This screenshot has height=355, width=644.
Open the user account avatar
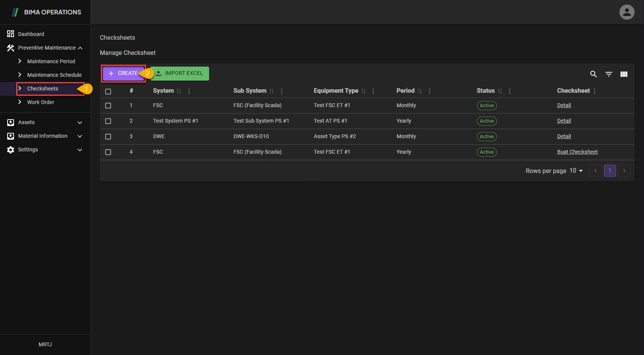(626, 12)
